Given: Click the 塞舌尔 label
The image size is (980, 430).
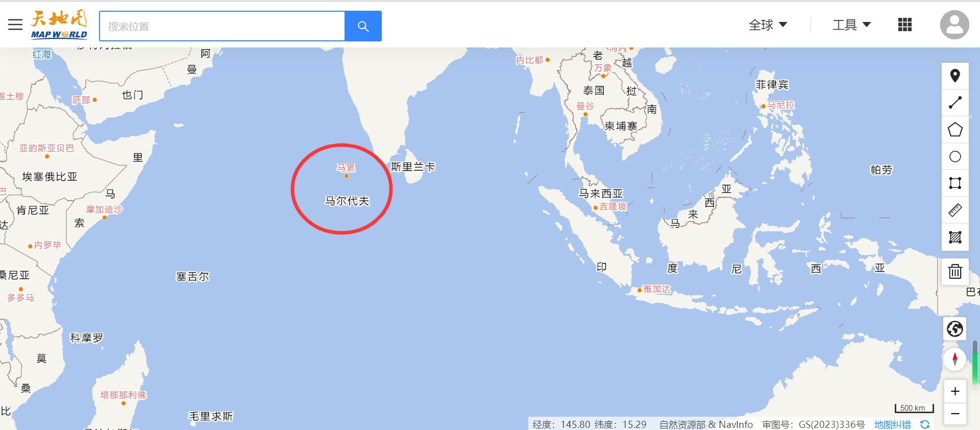Looking at the screenshot, I should coord(192,276).
